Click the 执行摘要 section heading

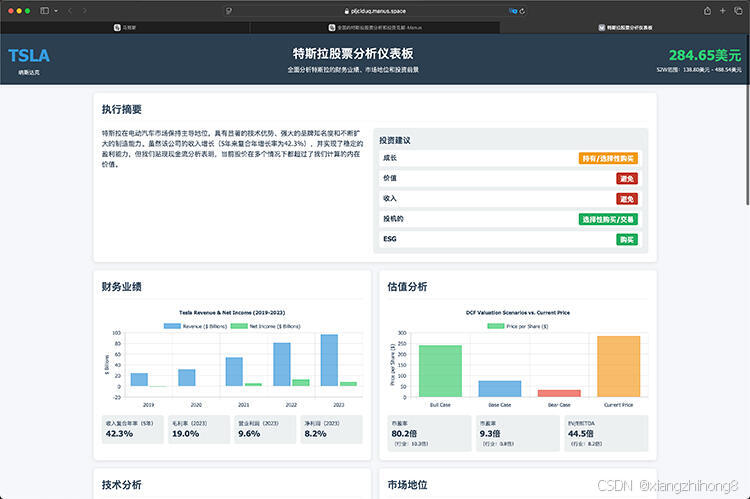[x=121, y=109]
